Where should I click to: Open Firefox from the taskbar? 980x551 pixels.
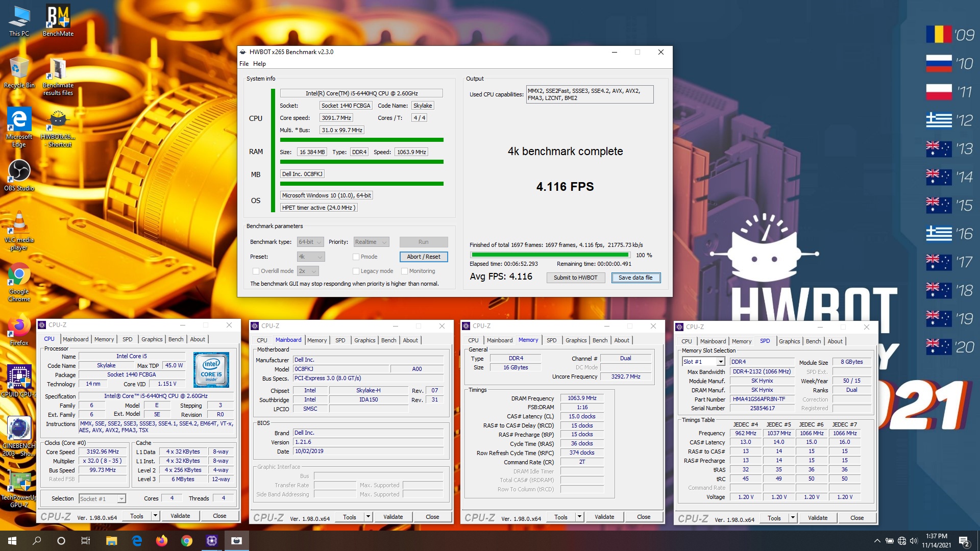coord(162,541)
